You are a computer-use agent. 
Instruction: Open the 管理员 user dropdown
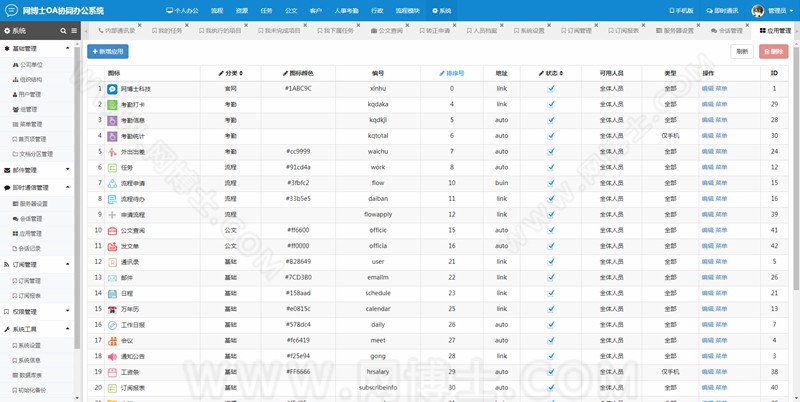[773, 11]
